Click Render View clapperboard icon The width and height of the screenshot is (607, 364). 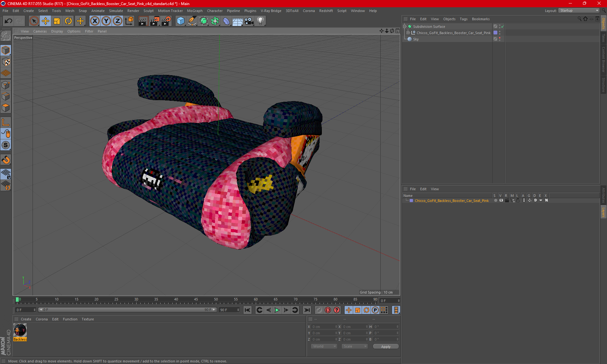point(143,21)
